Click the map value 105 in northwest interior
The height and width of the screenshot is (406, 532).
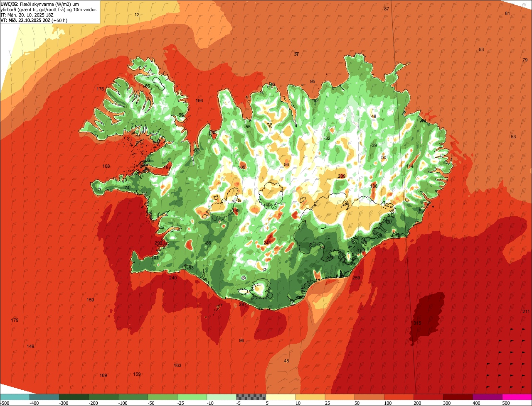click(x=242, y=167)
